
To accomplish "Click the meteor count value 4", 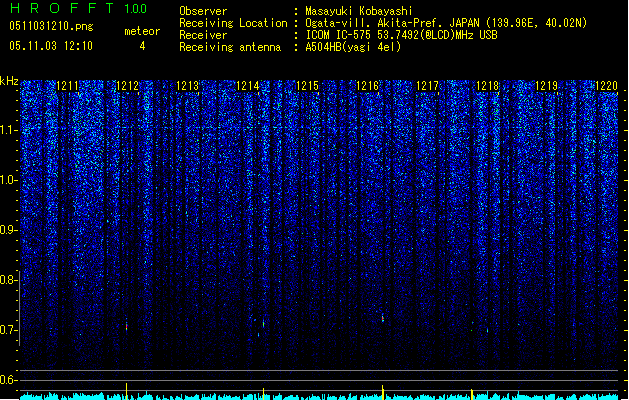I will 142,46.
